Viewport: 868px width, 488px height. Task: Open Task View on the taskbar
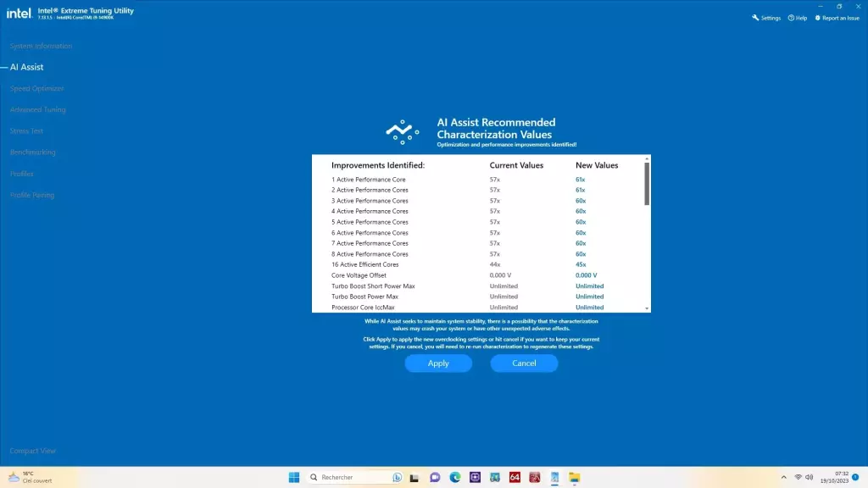point(414,477)
